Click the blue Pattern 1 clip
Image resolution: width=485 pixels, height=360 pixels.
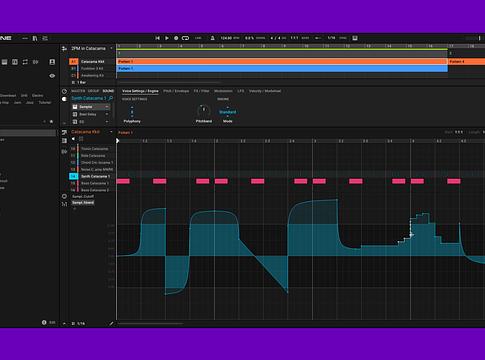(282, 68)
